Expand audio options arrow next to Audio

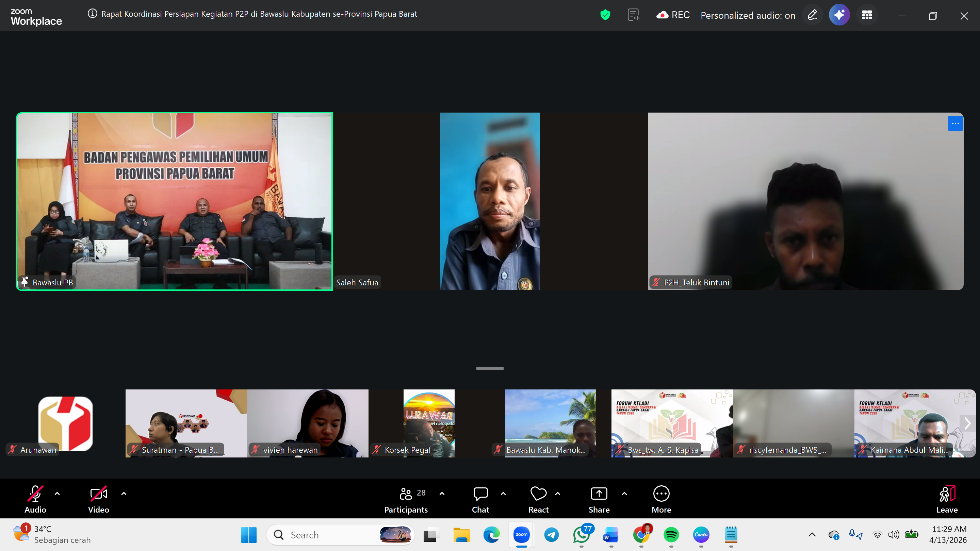click(57, 494)
